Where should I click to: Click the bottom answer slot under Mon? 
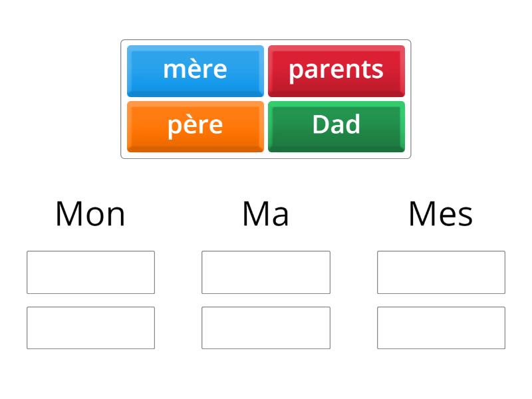click(91, 327)
